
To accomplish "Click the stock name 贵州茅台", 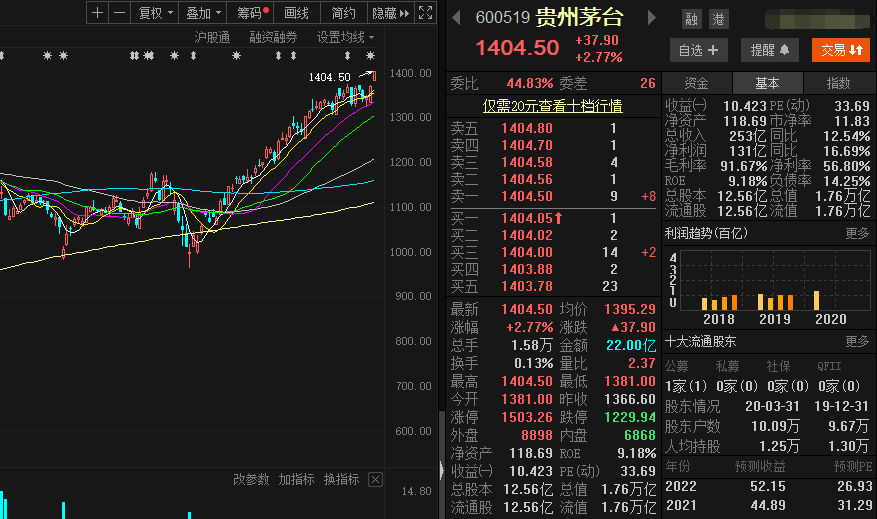I will point(579,18).
